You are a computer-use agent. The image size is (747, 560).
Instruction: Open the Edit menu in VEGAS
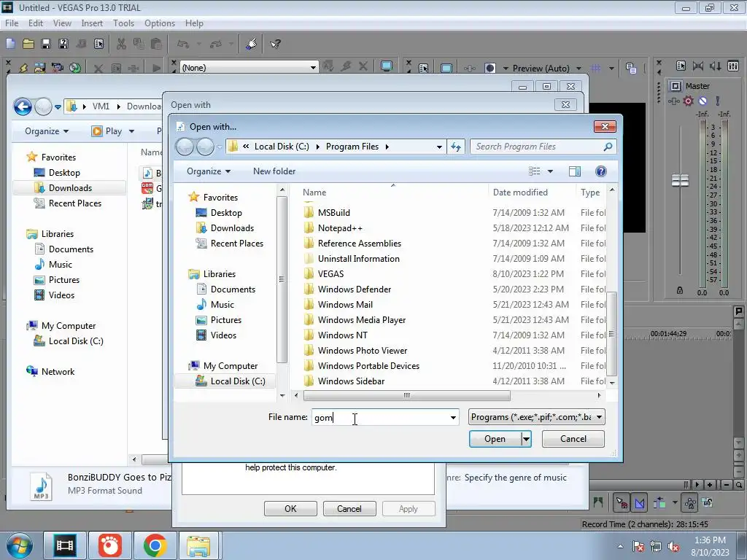pyautogui.click(x=36, y=23)
